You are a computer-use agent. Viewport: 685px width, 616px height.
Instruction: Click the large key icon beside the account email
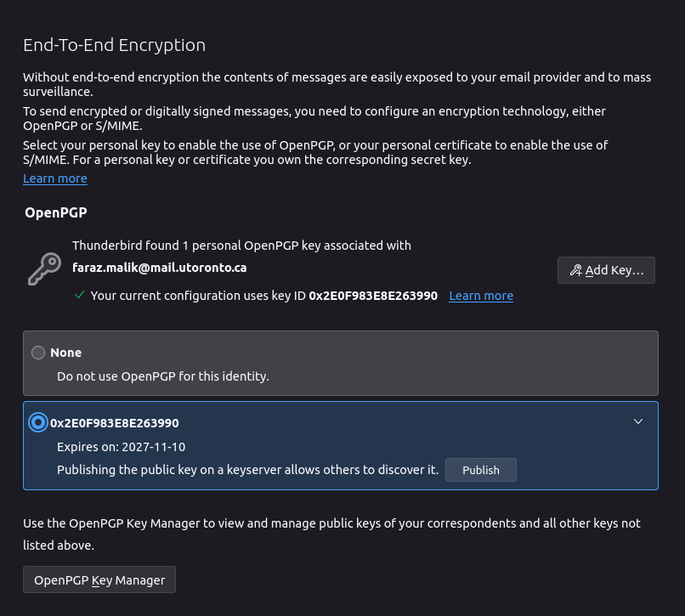[43, 268]
